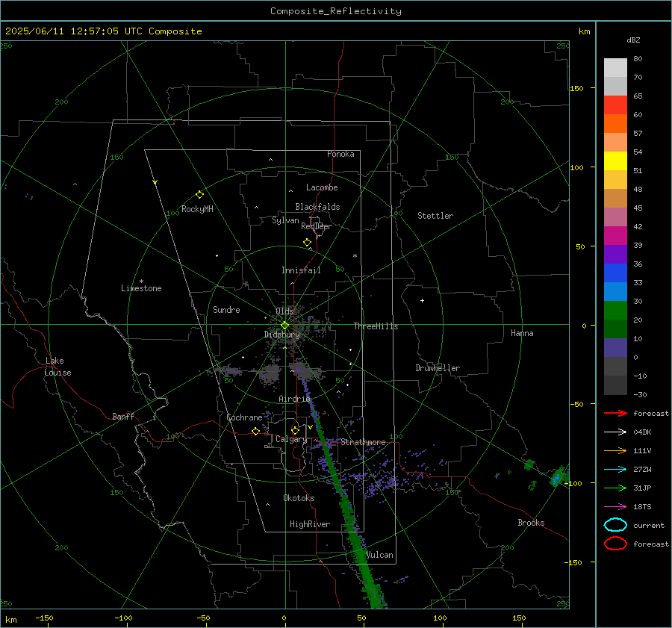Click the HighRiver map label
This screenshot has height=628, width=672.
click(310, 524)
